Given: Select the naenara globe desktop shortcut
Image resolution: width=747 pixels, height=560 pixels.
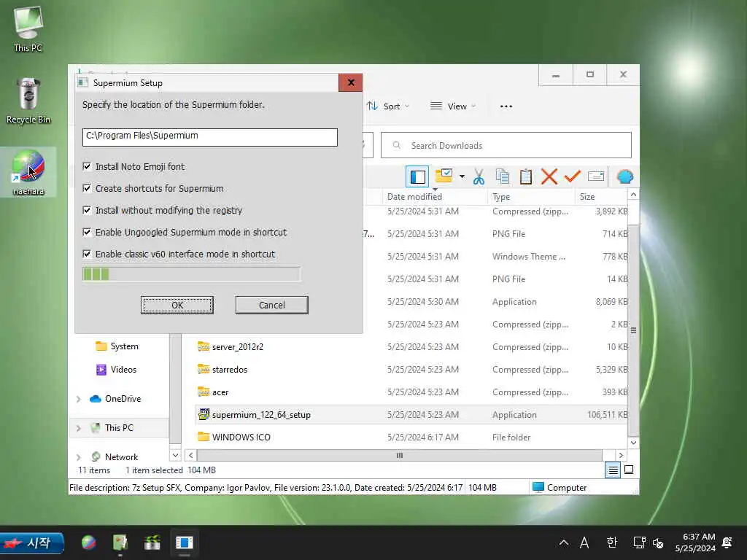Looking at the screenshot, I should (28, 172).
